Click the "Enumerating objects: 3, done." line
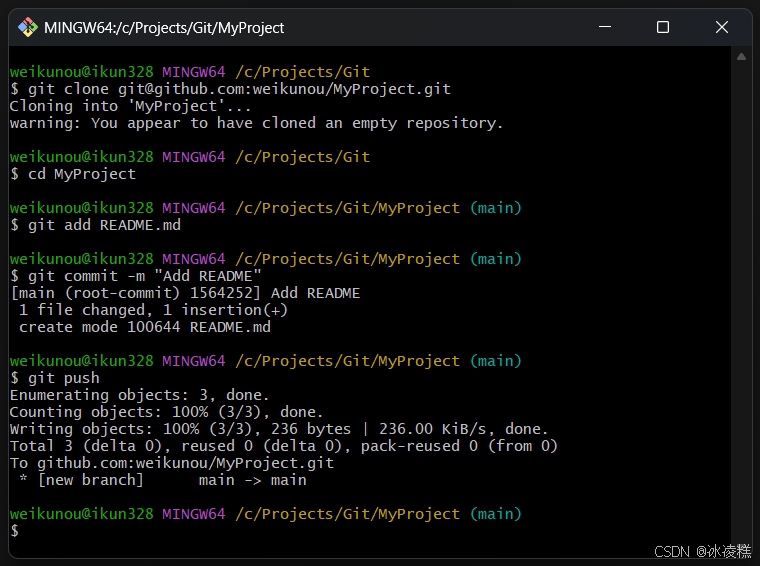The image size is (760, 566). tap(140, 395)
